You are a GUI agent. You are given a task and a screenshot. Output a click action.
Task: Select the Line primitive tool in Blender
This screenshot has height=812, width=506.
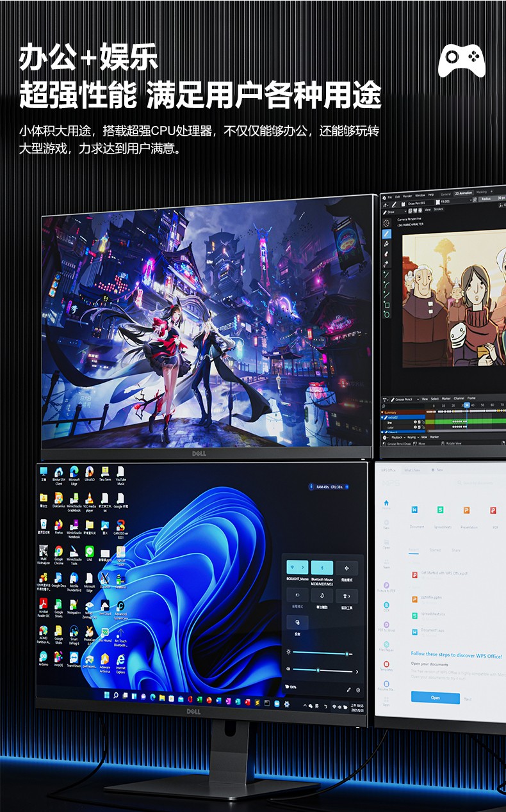pos(387,275)
